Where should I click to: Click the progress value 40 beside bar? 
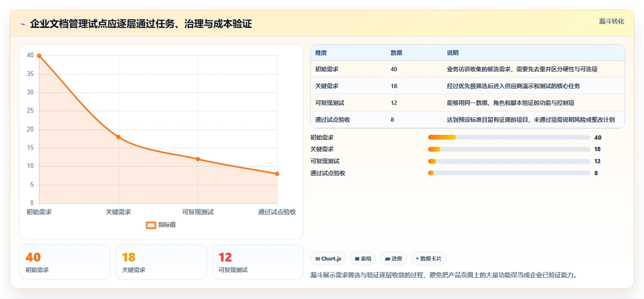[x=598, y=138]
